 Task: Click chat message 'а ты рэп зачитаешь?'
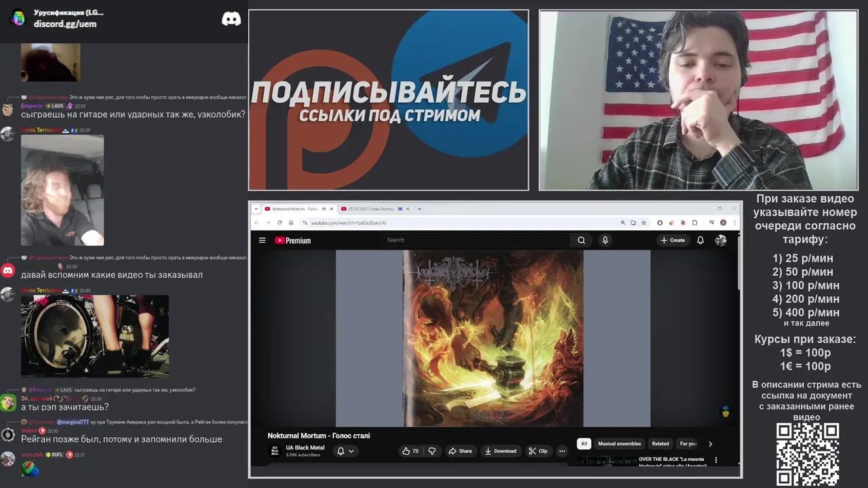click(x=64, y=407)
